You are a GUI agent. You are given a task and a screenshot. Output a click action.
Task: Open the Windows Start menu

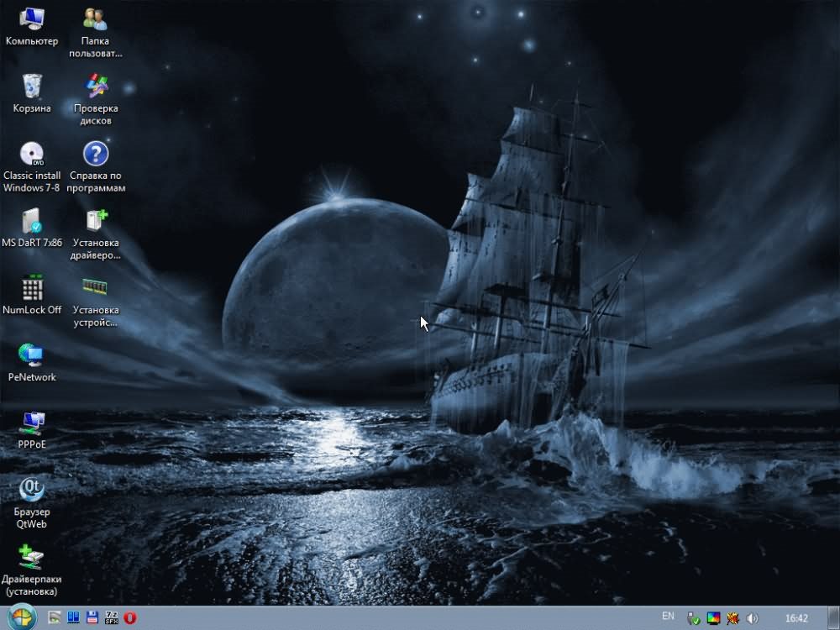20,617
